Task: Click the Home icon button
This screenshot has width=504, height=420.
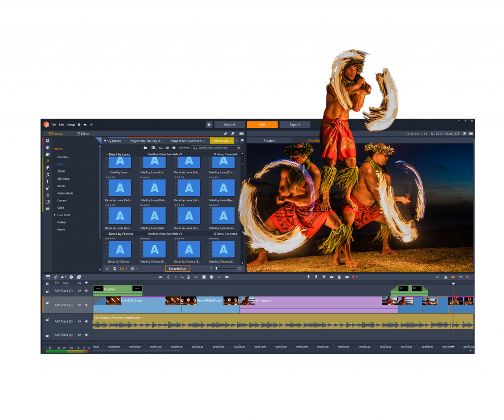Action: click(209, 125)
